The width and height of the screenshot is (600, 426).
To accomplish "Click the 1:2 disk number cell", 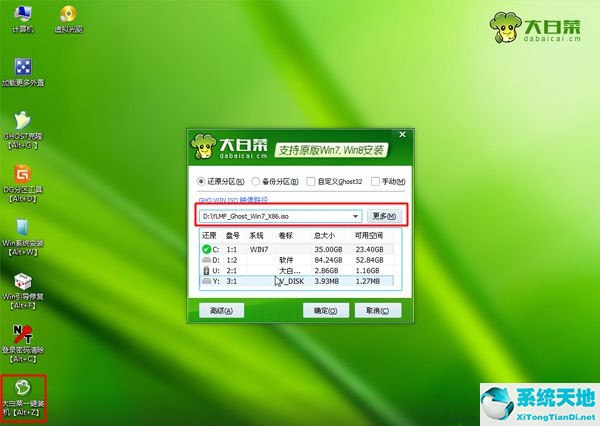I will (x=232, y=260).
